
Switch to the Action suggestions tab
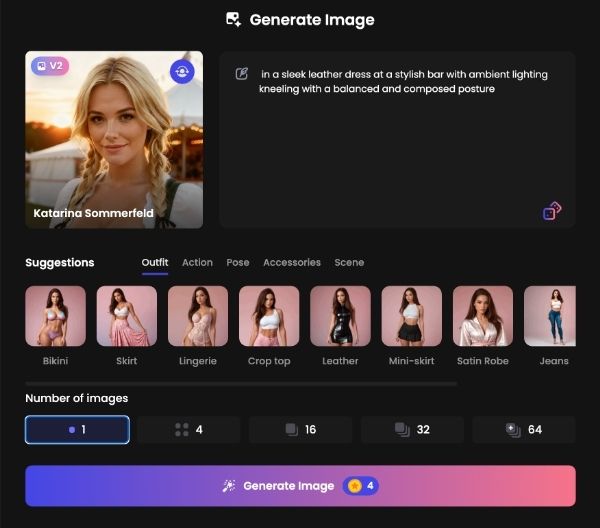(x=197, y=262)
